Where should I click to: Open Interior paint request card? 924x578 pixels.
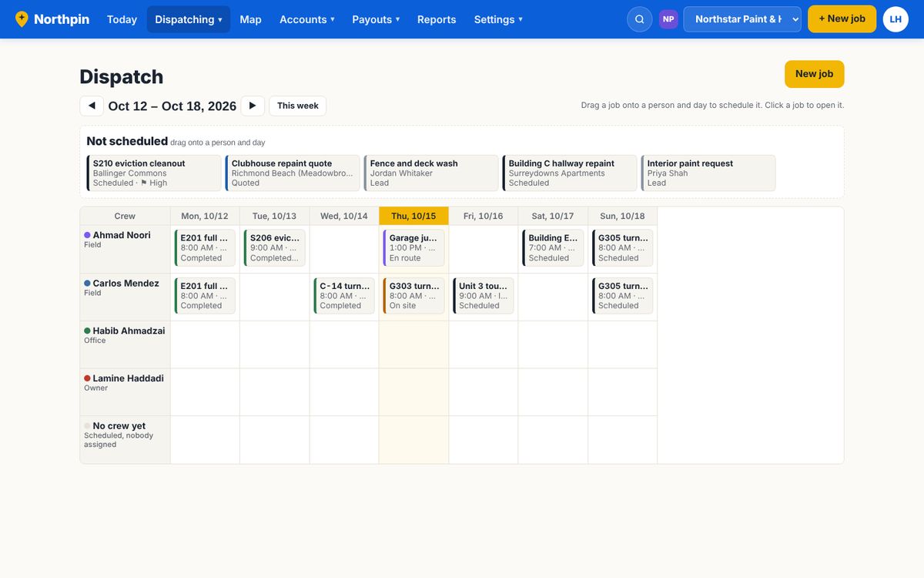[x=708, y=173]
